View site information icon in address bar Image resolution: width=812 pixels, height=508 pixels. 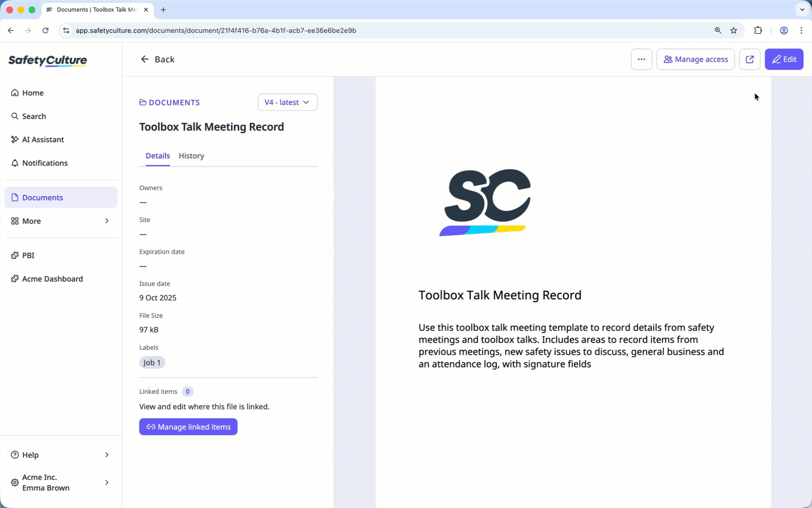66,30
